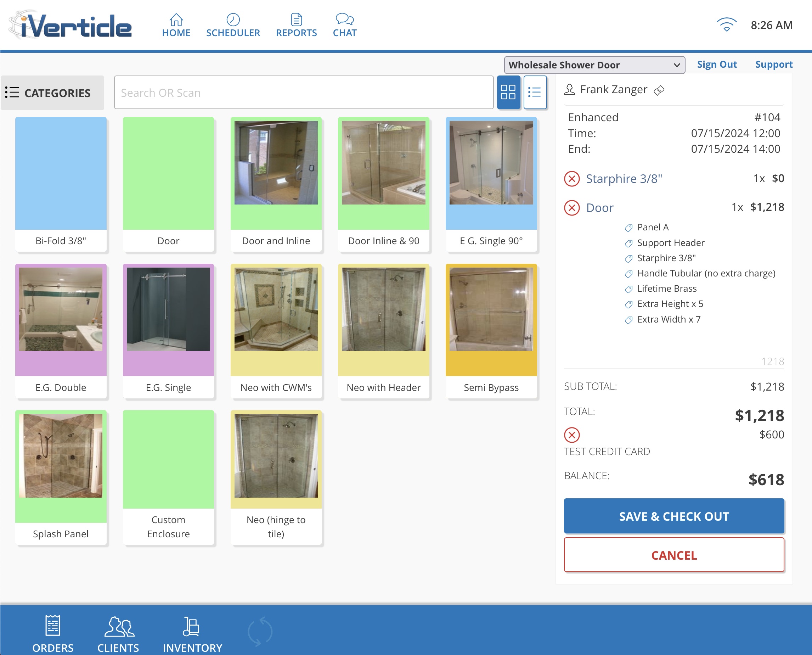Select Neo with CWM's product
812x655 pixels.
[x=276, y=331]
